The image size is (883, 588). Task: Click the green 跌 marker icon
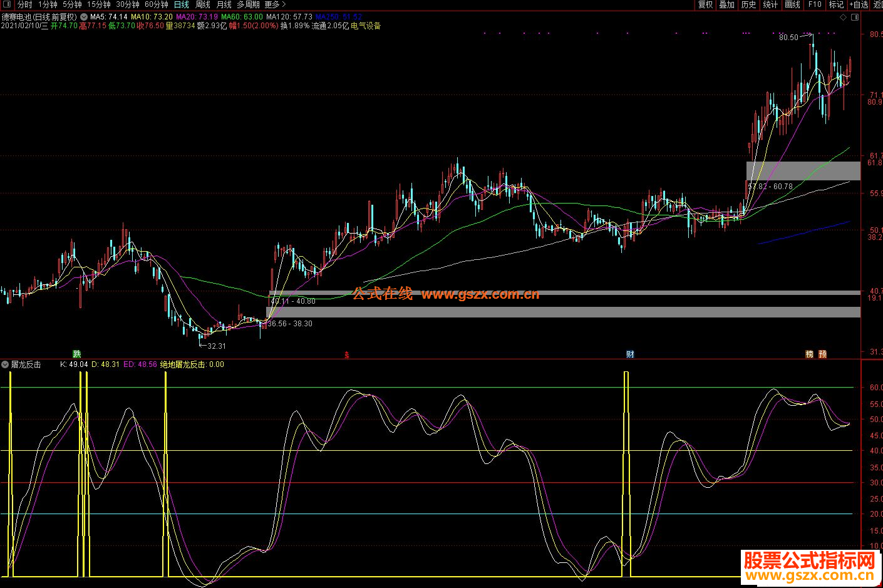(x=76, y=354)
